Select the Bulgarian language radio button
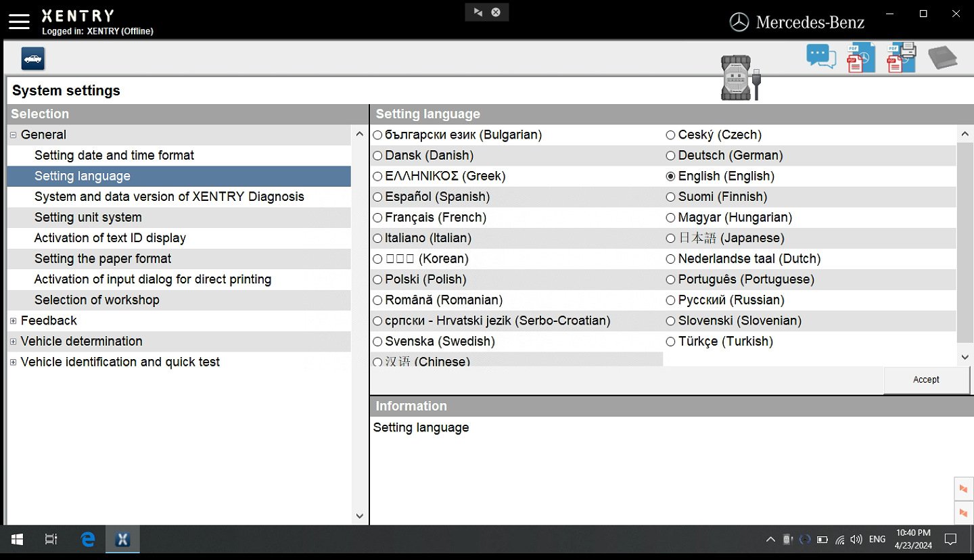This screenshot has height=560, width=974. pos(377,135)
